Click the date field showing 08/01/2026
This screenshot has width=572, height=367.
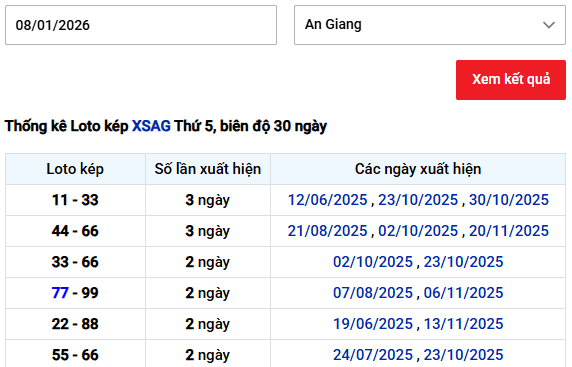141,25
